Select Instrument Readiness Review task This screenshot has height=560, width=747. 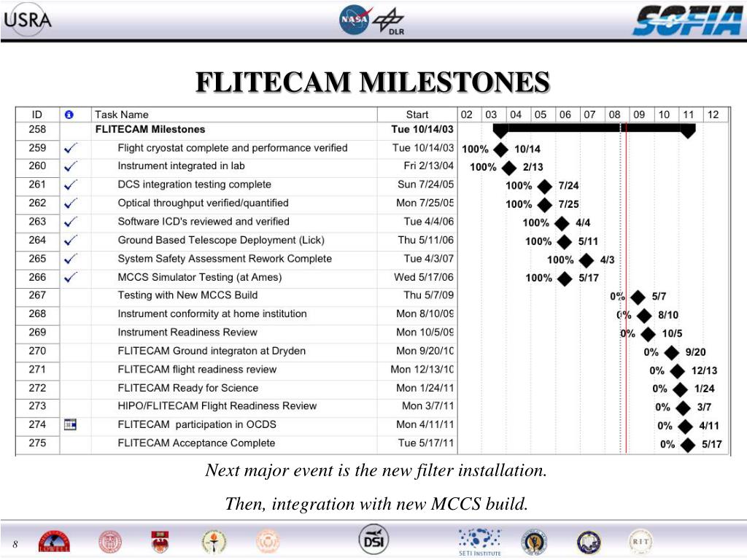pos(187,332)
